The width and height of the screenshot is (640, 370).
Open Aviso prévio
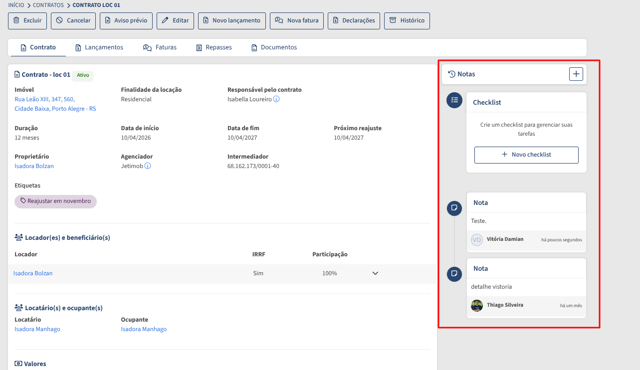click(126, 20)
